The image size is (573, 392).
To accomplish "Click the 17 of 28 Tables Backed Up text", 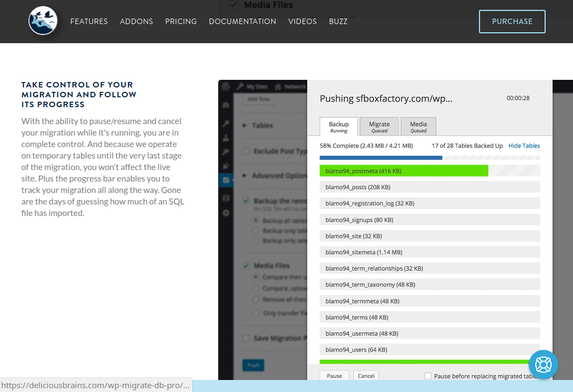I will click(467, 146).
